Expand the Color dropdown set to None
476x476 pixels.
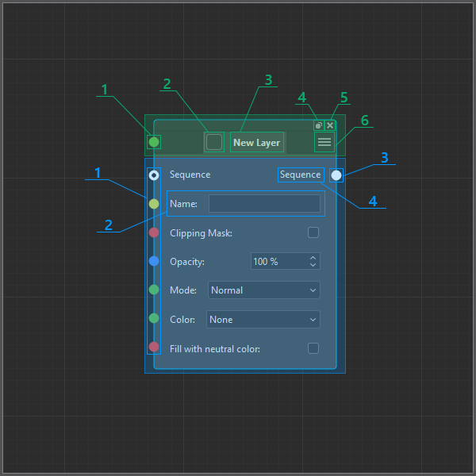click(x=263, y=320)
